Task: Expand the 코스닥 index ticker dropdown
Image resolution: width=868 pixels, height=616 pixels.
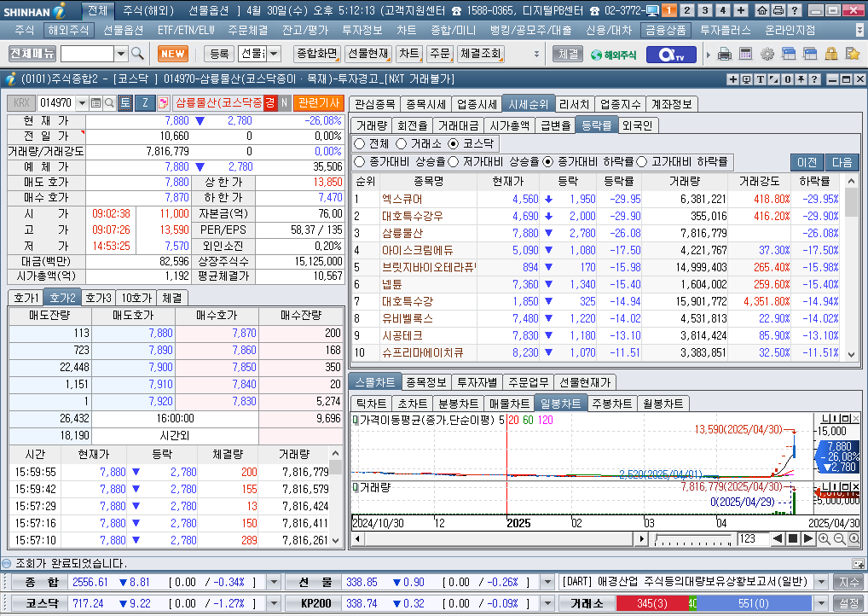Action: (x=274, y=602)
